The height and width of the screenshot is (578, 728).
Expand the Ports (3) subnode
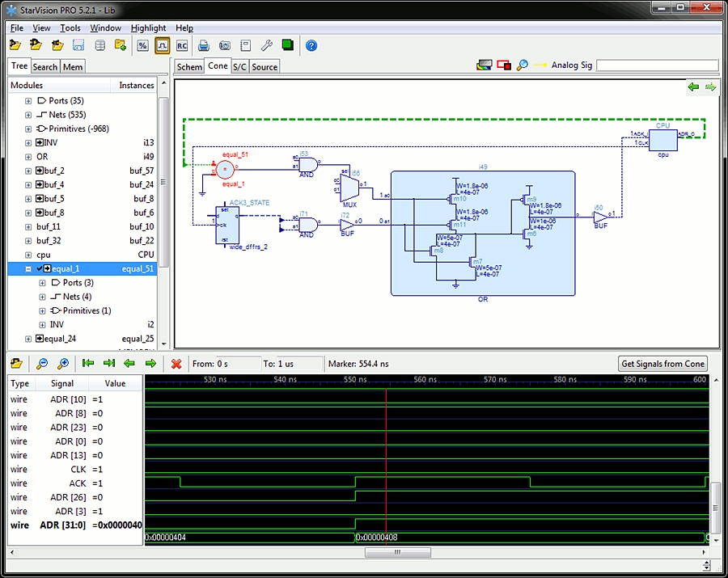point(43,283)
